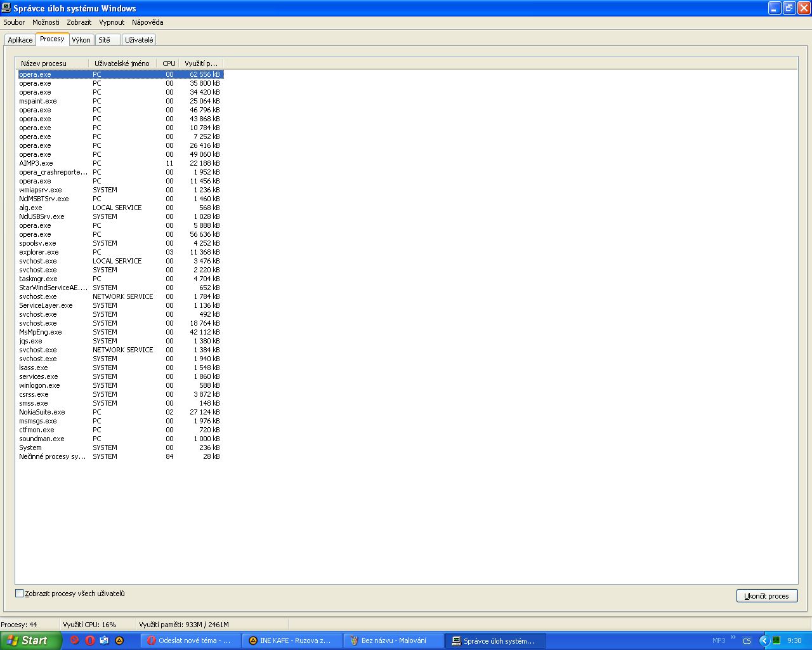Click the Start button
The height and width of the screenshot is (650, 812).
31,640
